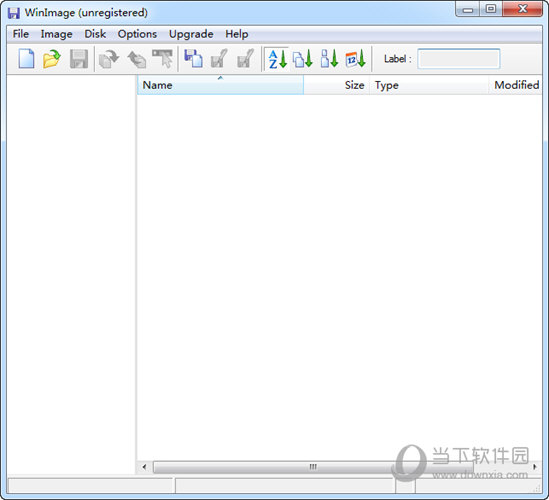This screenshot has height=500, width=549.
Task: Open the Disk menu
Action: (95, 34)
